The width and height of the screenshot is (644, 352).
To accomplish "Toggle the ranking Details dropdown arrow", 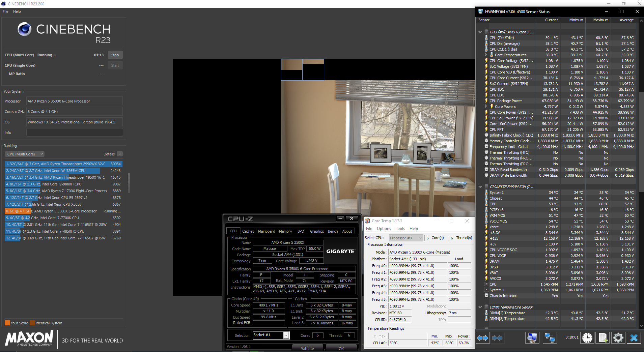I will coord(120,154).
